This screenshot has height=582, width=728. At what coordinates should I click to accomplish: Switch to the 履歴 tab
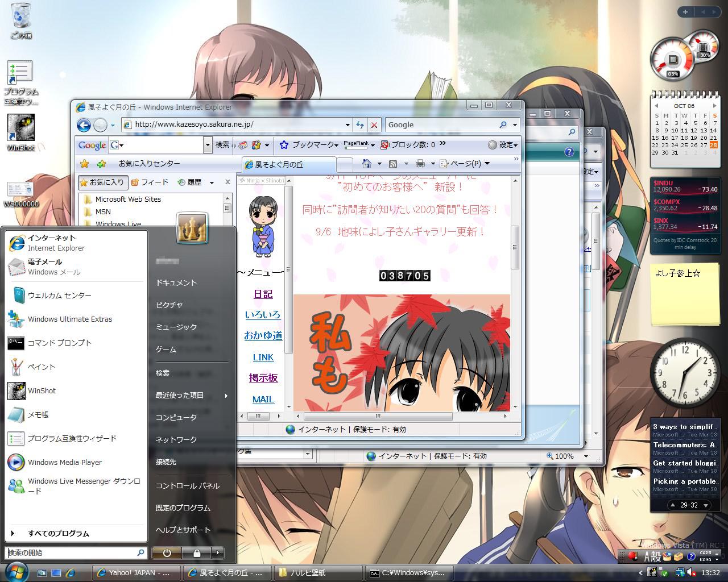point(189,182)
